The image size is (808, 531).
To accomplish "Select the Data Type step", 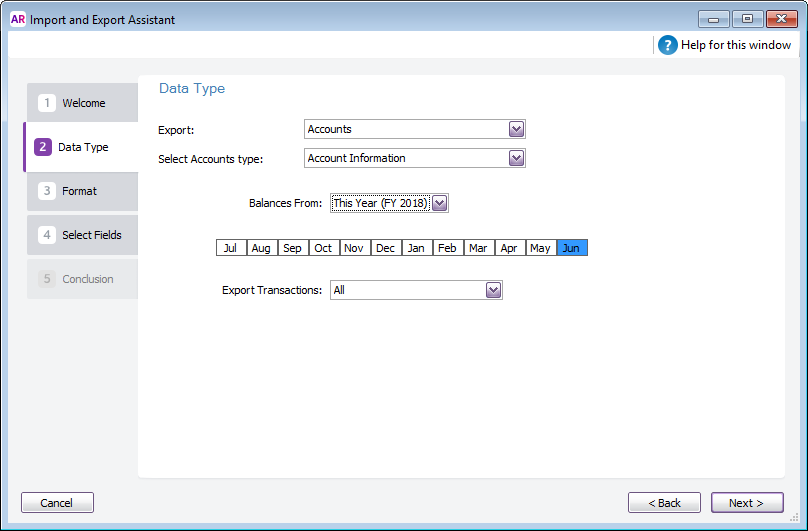I will (x=82, y=147).
